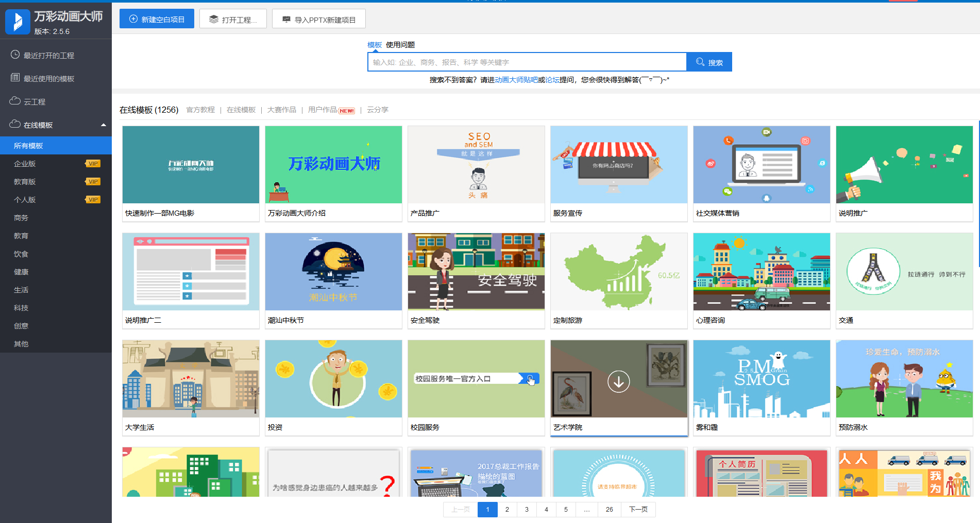Click the list icon beside 最近使用的模板
This screenshot has height=523, width=980.
pos(15,78)
